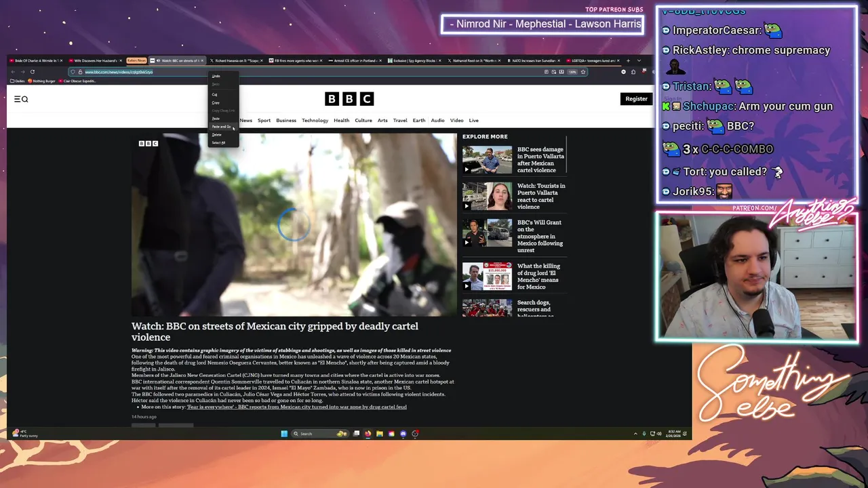The width and height of the screenshot is (868, 488).
Task: Reload the page with the refresh icon
Action: 32,72
